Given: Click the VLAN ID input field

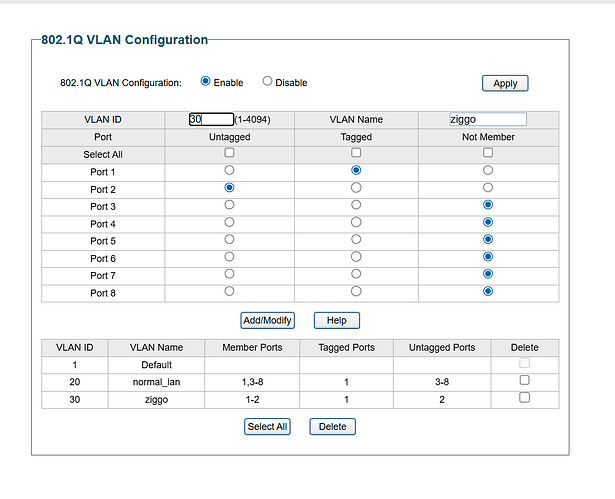Looking at the screenshot, I should pyautogui.click(x=211, y=119).
